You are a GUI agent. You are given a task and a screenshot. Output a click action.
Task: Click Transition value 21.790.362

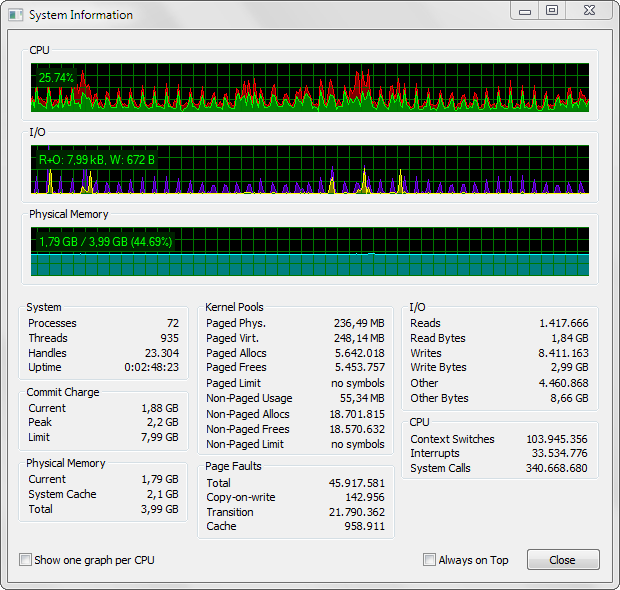click(357, 512)
